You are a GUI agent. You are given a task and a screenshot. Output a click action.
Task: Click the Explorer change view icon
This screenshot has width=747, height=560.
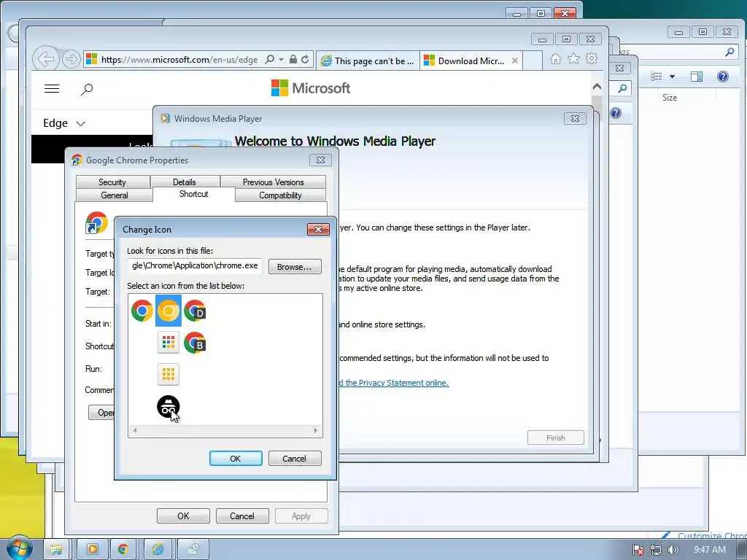[x=657, y=76]
